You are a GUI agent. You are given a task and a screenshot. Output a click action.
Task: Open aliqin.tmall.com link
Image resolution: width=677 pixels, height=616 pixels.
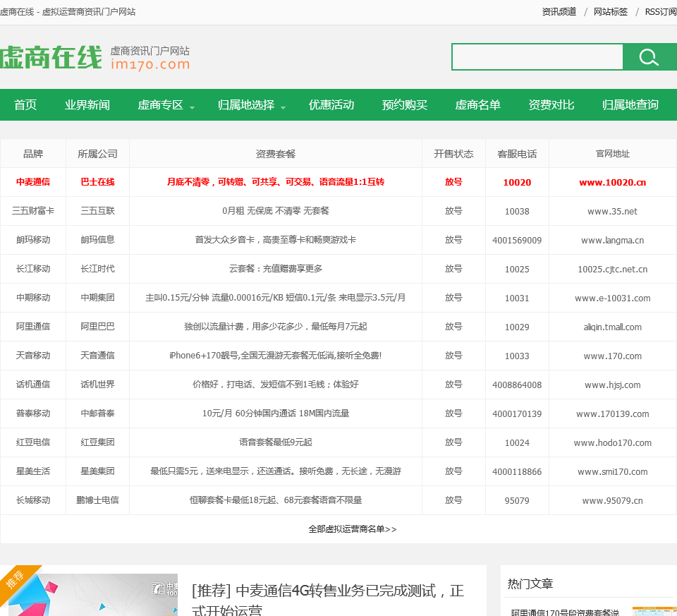tap(612, 327)
